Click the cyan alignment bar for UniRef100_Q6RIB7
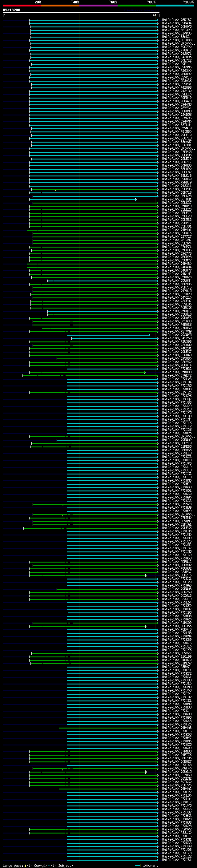The width and height of the screenshot is (197, 868). click(x=94, y=20)
